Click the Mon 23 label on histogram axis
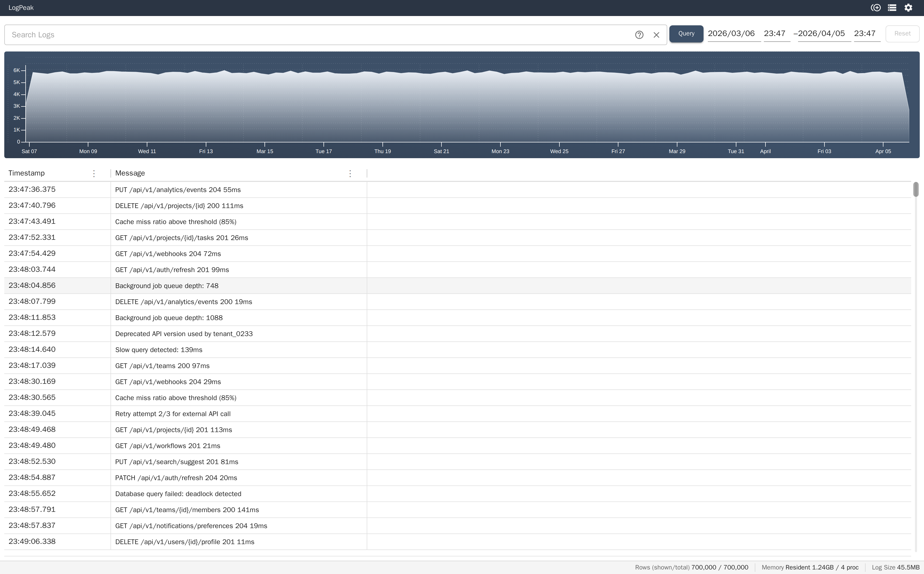This screenshot has height=574, width=924. pyautogui.click(x=500, y=151)
